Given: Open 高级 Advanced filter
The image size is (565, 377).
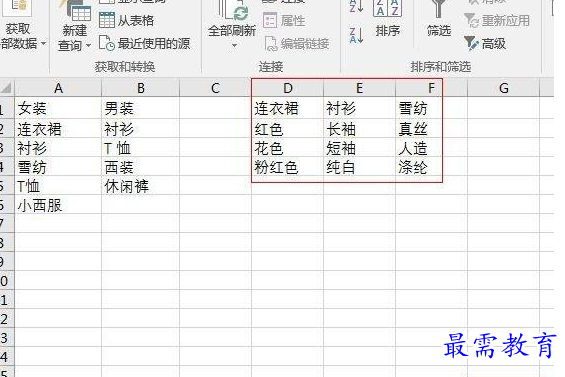Looking at the screenshot, I should click(485, 44).
